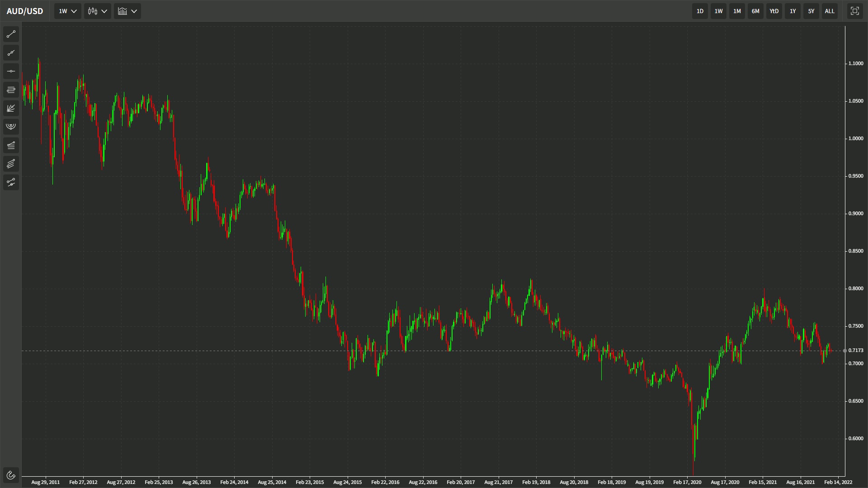
Task: Show ALL historical data range
Action: click(x=830, y=11)
